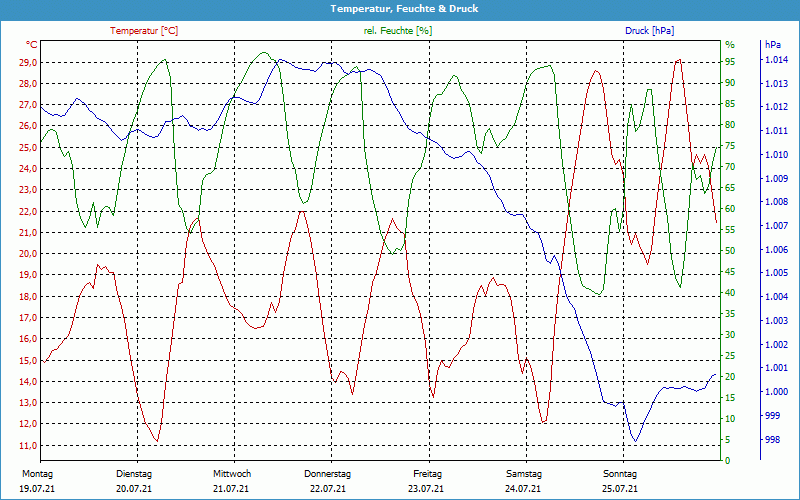Viewport: 800px width, 500px height.
Task: Click the '1.014' pressure axis value
Action: pyautogui.click(x=776, y=60)
